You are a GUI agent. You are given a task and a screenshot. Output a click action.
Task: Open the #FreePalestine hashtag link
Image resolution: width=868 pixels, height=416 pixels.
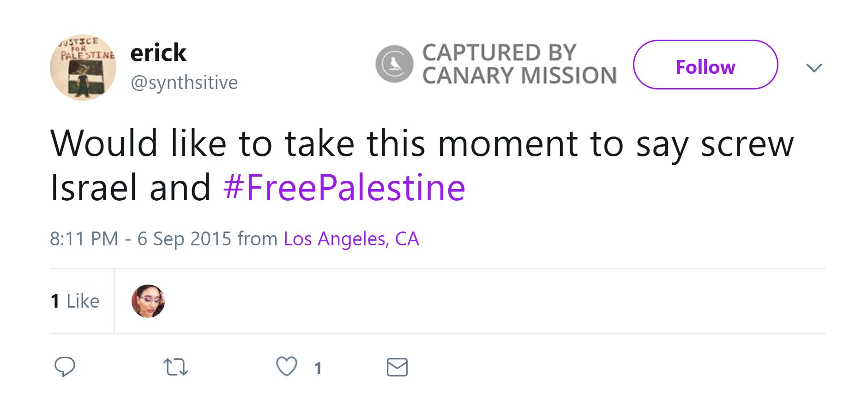[344, 188]
